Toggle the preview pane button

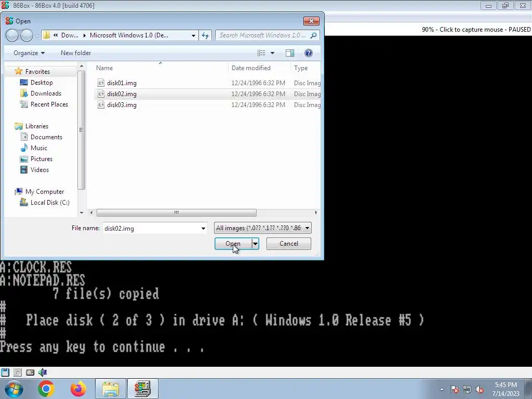pos(290,53)
